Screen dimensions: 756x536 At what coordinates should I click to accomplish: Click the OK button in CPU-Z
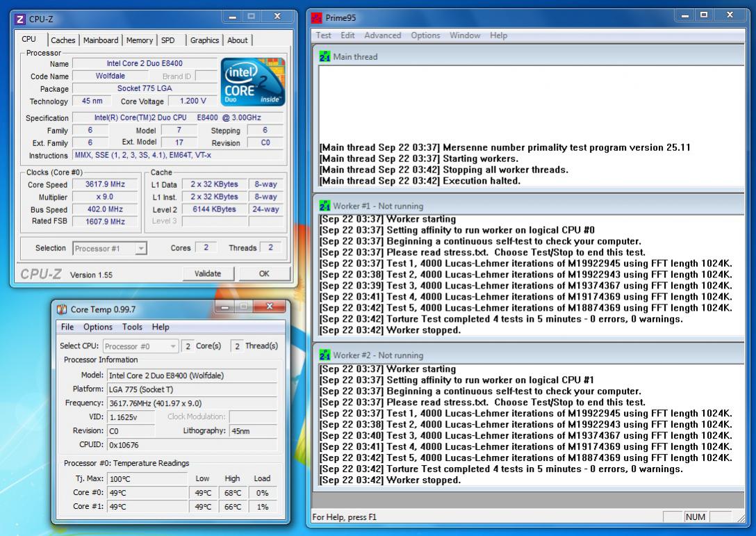tap(264, 273)
